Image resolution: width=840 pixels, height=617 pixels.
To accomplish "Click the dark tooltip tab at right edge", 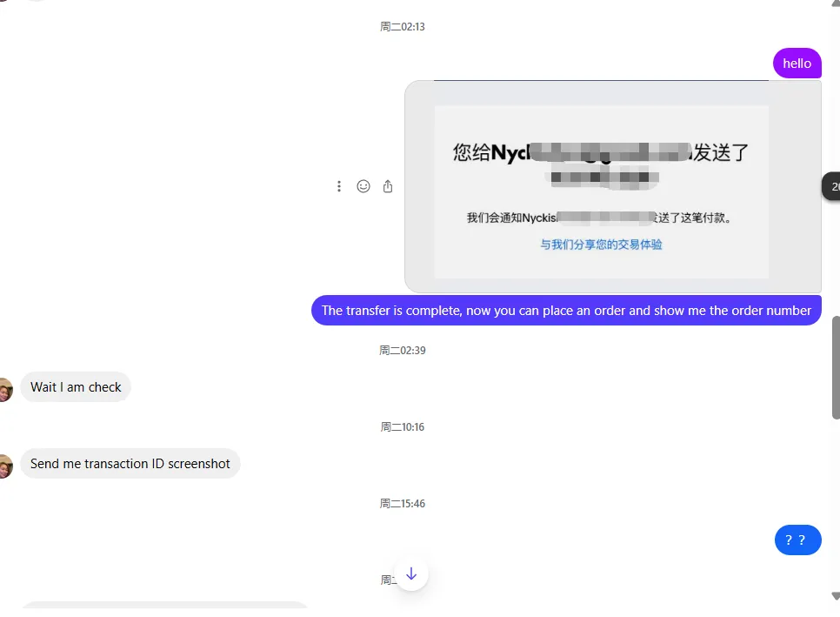I will click(831, 186).
